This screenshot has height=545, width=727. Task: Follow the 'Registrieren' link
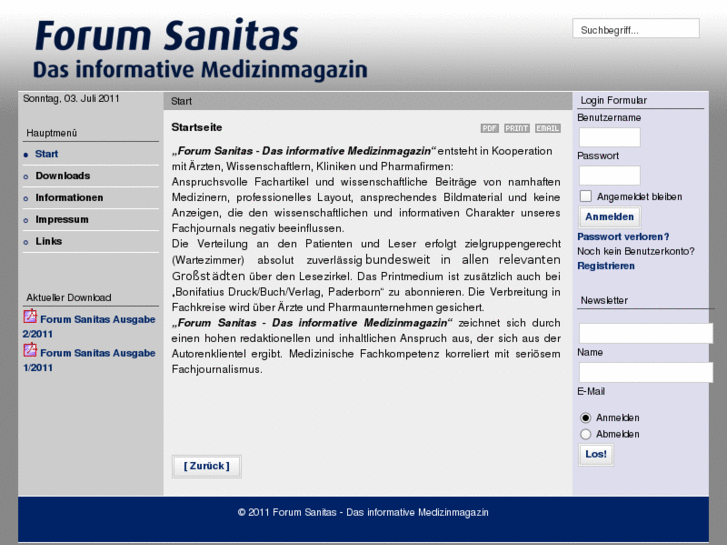tap(606, 266)
